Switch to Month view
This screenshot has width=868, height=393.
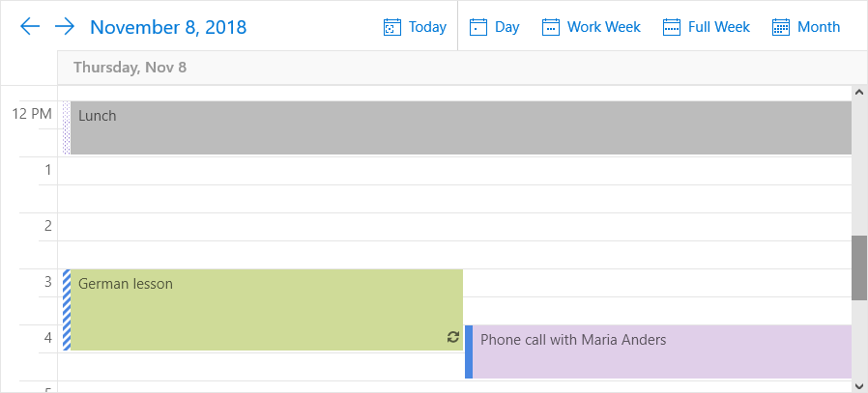point(818,27)
